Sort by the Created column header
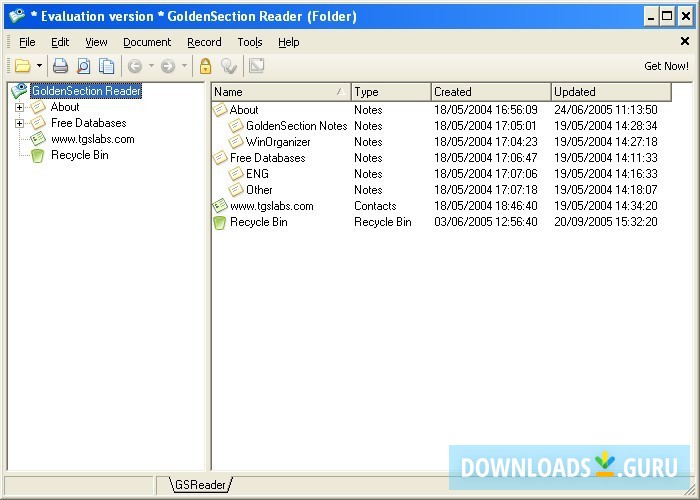 491,92
